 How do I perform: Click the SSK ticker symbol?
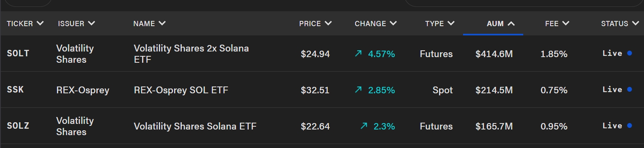(15, 89)
